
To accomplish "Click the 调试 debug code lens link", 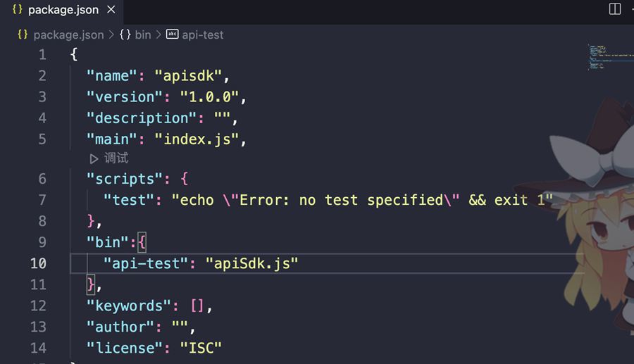I will tap(116, 158).
